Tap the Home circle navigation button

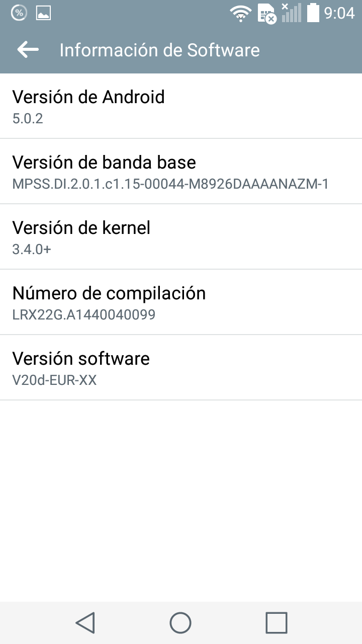click(180, 623)
